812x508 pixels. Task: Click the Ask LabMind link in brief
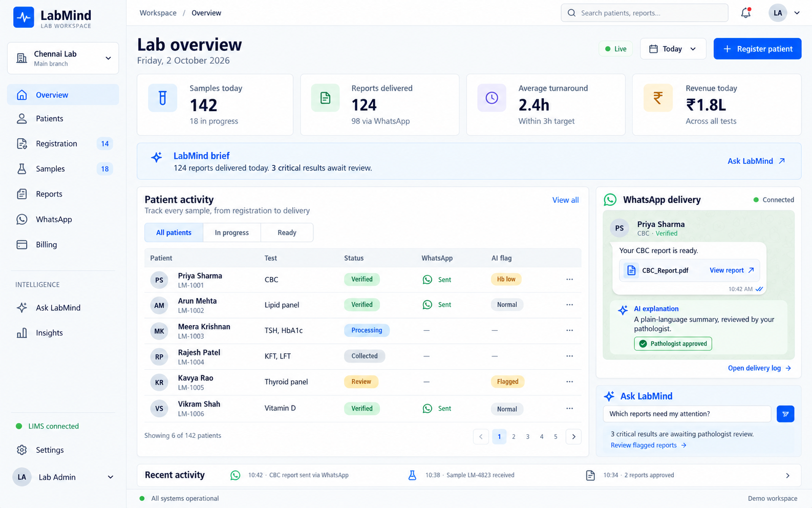[x=756, y=161]
